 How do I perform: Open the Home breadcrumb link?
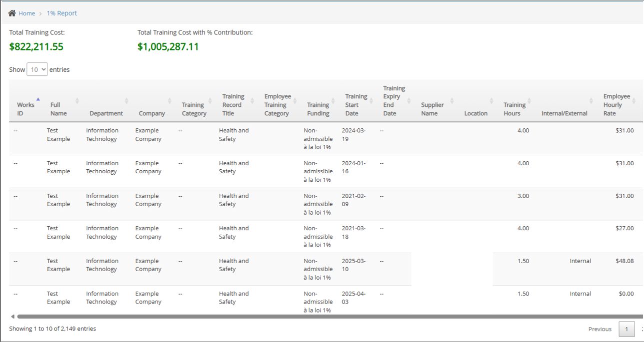27,13
